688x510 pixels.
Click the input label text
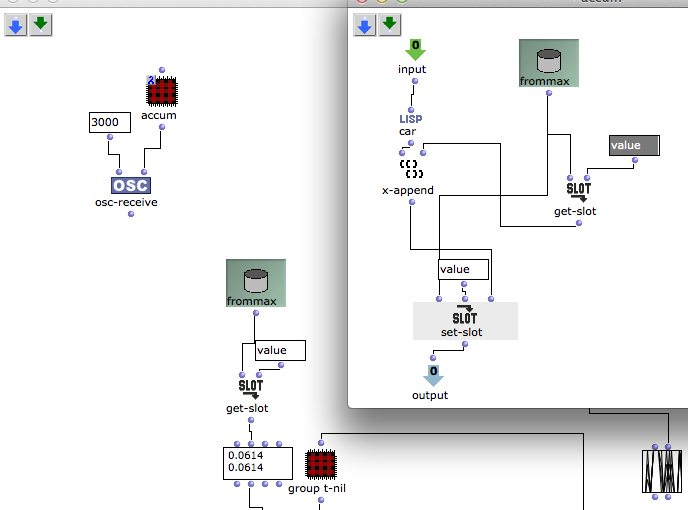[412, 69]
